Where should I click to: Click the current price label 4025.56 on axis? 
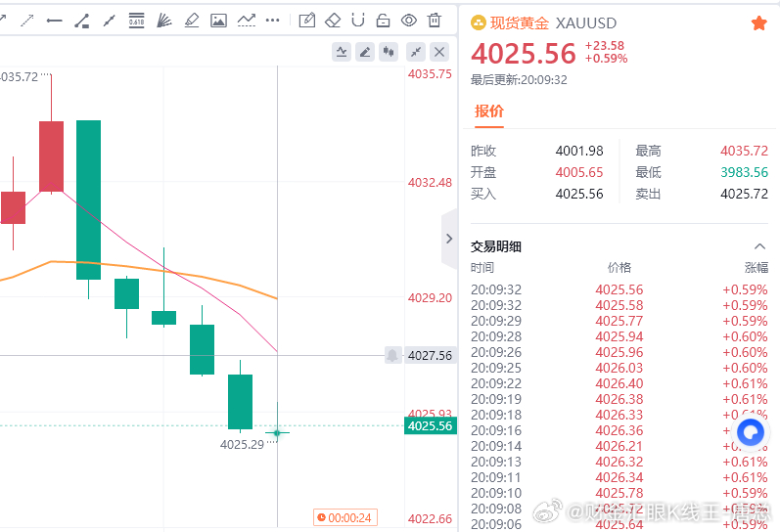click(431, 426)
